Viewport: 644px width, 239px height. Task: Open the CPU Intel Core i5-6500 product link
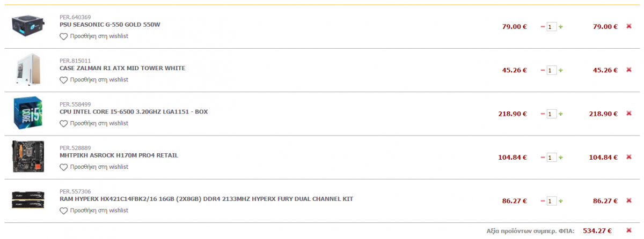coord(134,111)
